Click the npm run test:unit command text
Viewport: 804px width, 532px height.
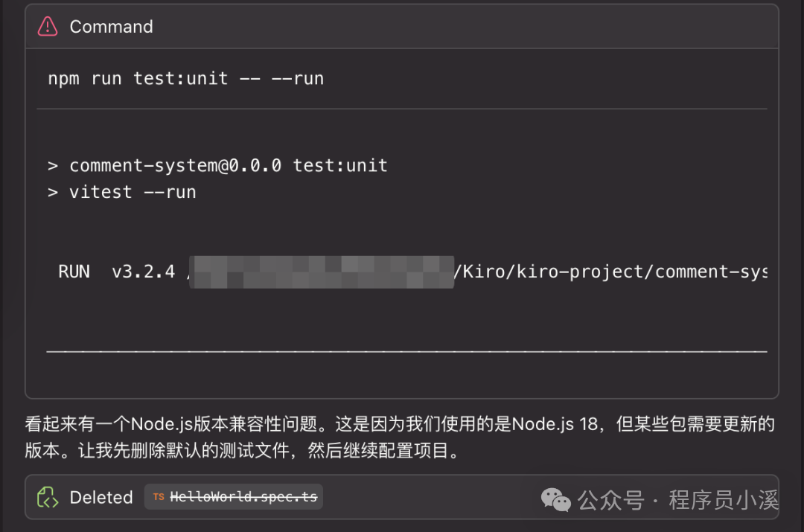(185, 77)
